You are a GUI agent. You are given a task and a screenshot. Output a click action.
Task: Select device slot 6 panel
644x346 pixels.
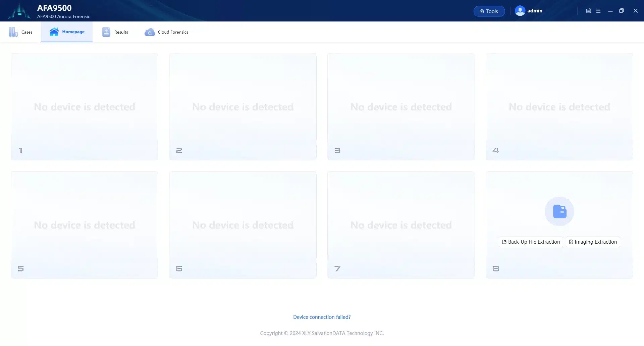[243, 225]
